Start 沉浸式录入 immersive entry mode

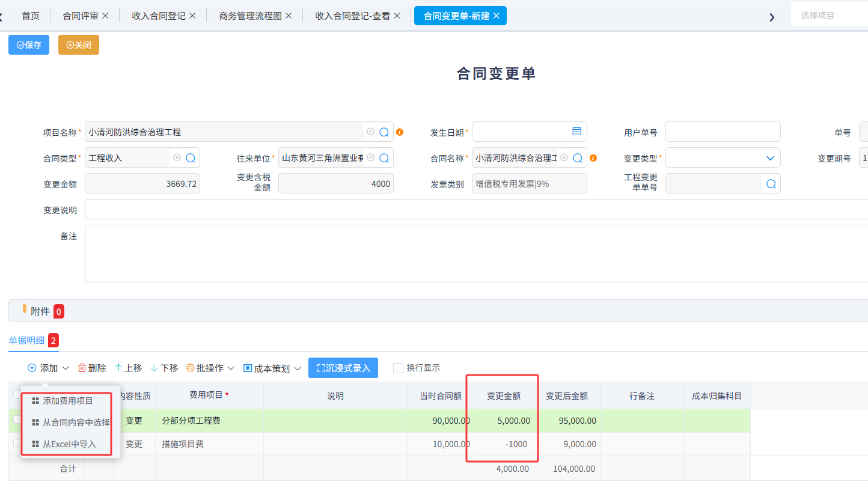[343, 368]
